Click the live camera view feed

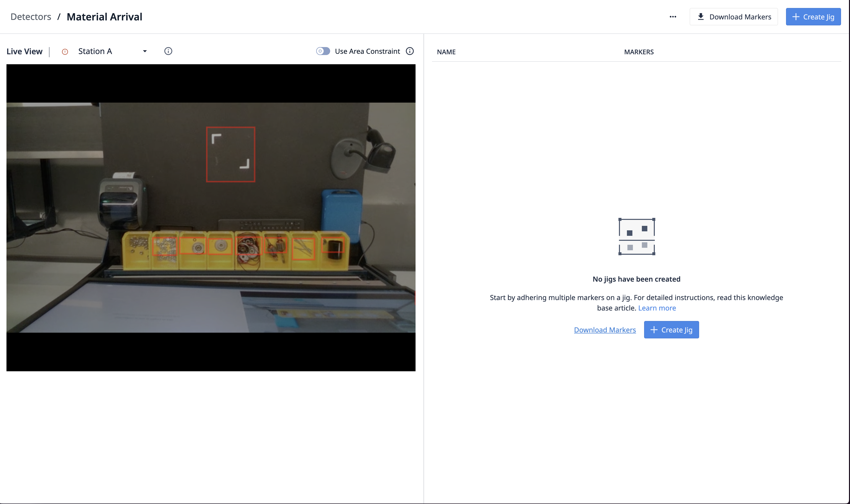pyautogui.click(x=211, y=218)
